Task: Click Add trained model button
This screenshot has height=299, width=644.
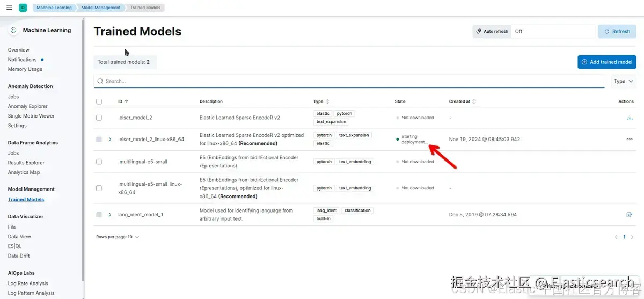Action: pos(607,62)
